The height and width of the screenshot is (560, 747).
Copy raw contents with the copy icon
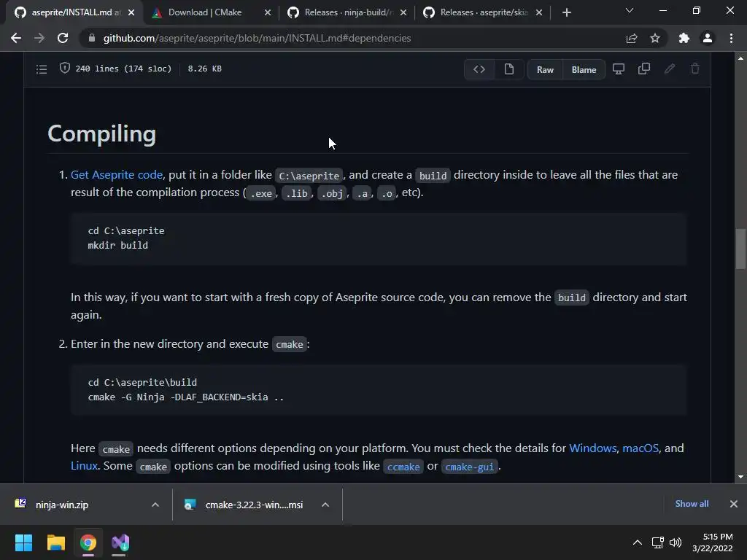(x=643, y=69)
